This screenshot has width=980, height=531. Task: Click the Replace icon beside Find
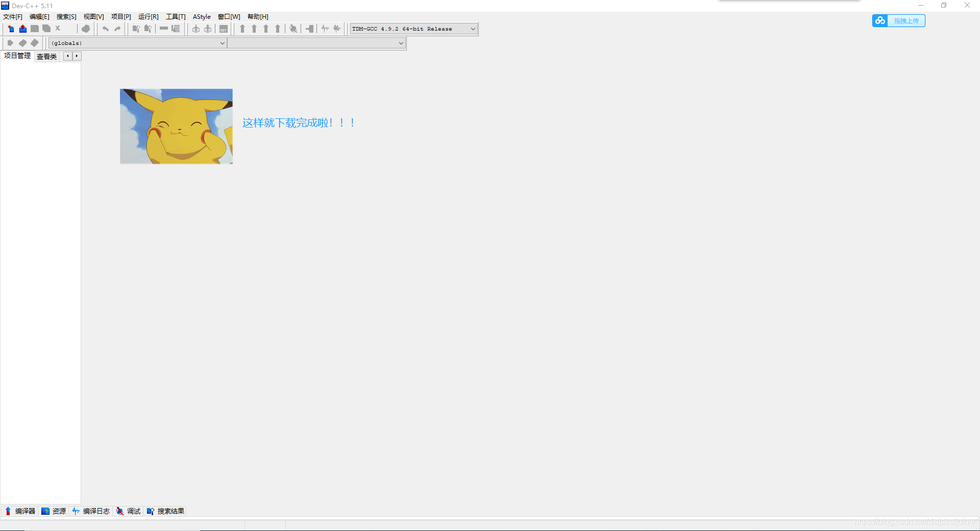(x=148, y=29)
